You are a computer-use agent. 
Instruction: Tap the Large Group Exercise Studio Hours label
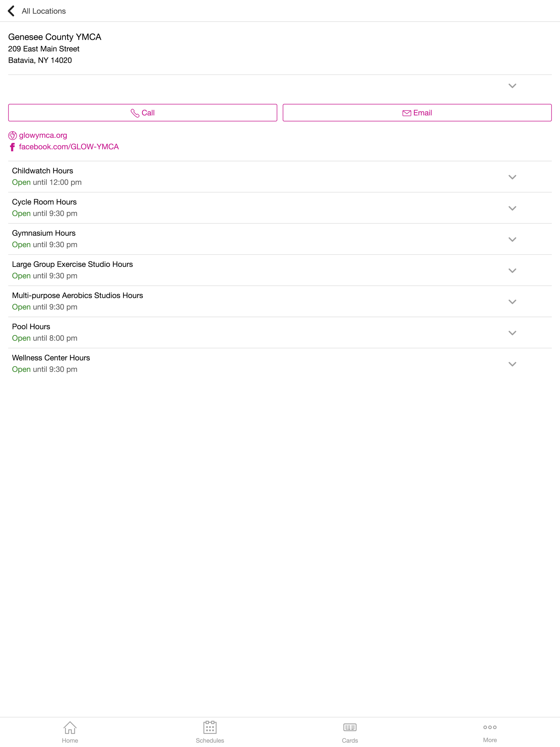point(73,264)
